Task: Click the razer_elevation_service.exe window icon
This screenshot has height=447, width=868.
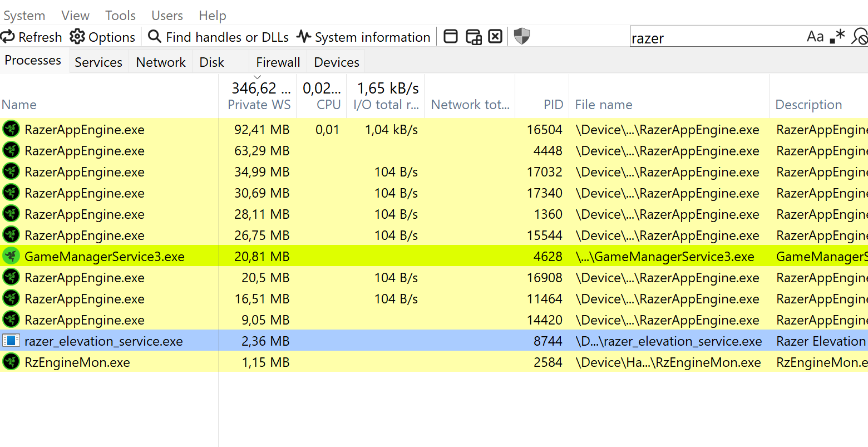Action: pyautogui.click(x=11, y=341)
